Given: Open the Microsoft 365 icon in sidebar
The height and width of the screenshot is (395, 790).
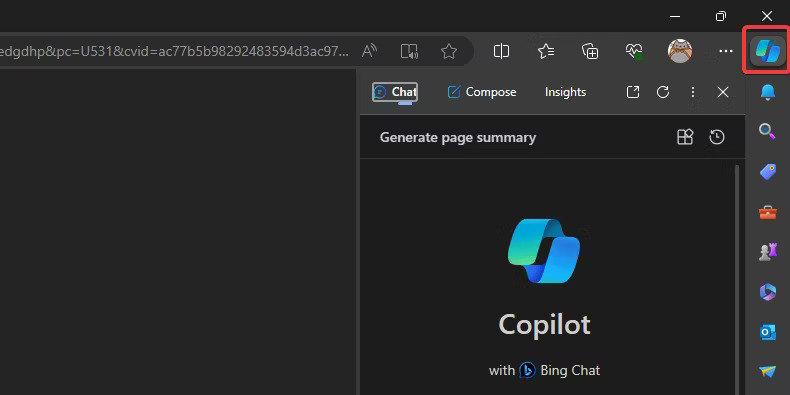Looking at the screenshot, I should click(x=767, y=292).
